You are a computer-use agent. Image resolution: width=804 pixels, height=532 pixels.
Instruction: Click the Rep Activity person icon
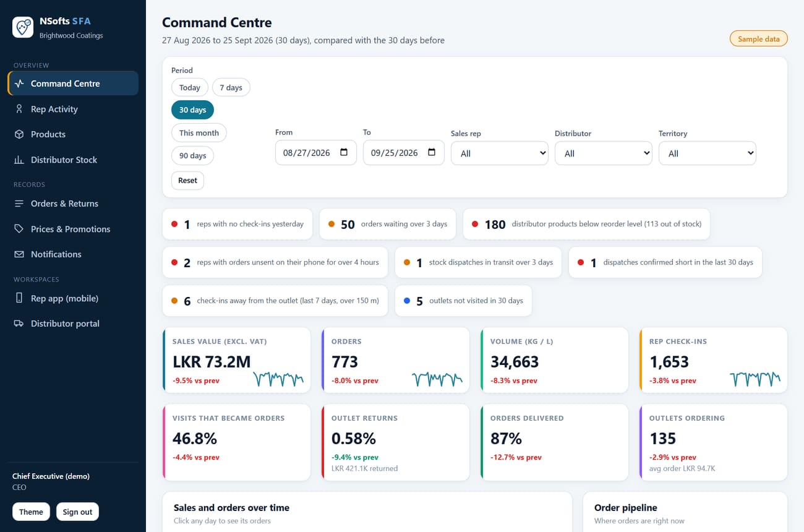point(19,109)
